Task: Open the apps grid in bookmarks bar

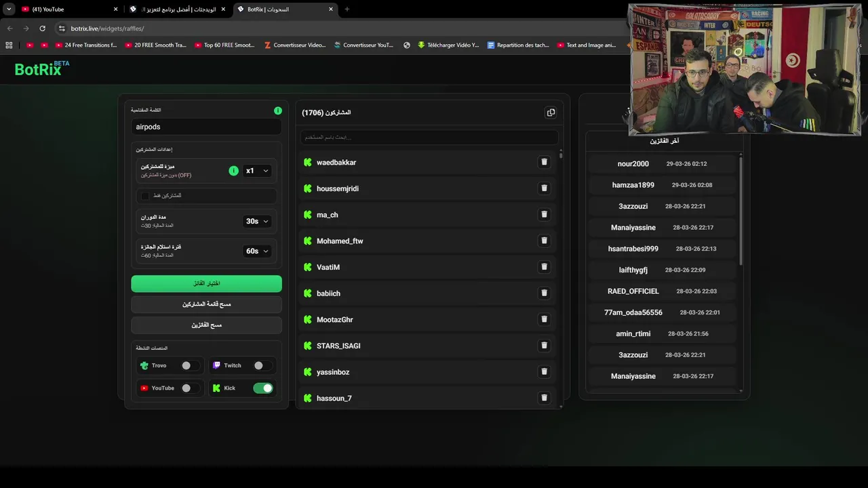Action: pyautogui.click(x=9, y=45)
